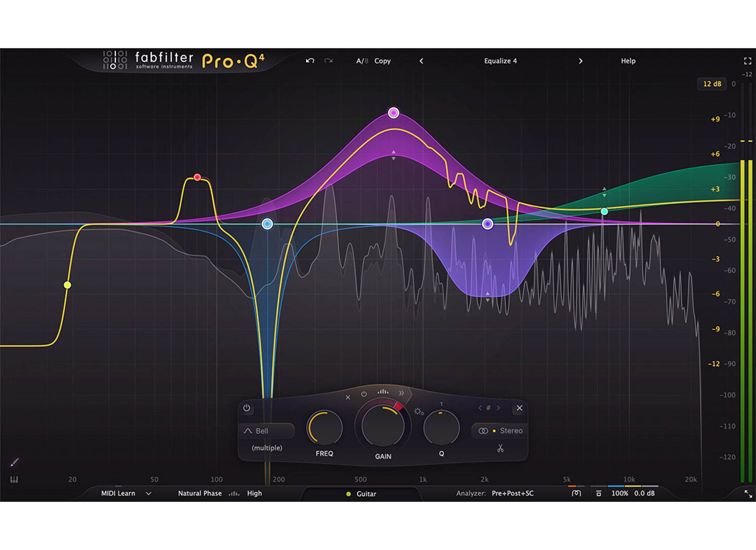Copy the current state to the other slot
756x550 pixels.
tap(382, 61)
